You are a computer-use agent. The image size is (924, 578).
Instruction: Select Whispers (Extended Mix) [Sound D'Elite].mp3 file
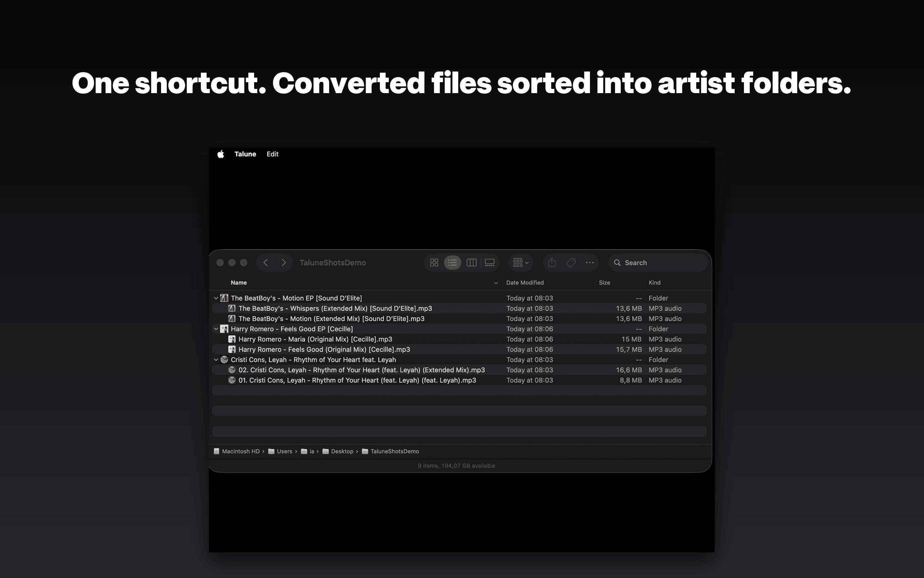(x=335, y=308)
